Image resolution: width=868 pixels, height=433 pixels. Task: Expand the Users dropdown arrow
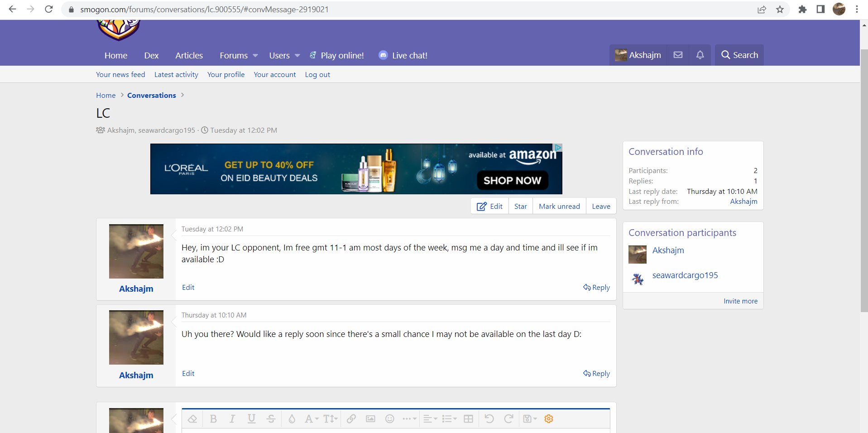(x=297, y=55)
